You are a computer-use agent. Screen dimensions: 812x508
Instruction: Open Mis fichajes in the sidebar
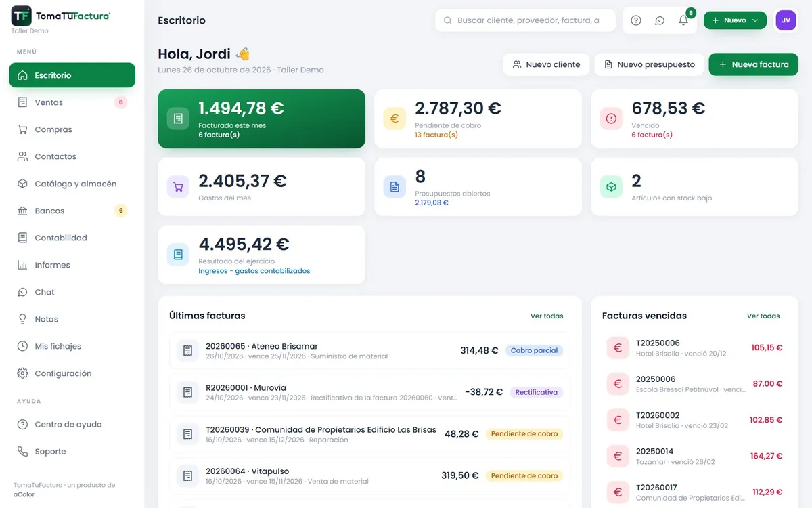pos(72,346)
